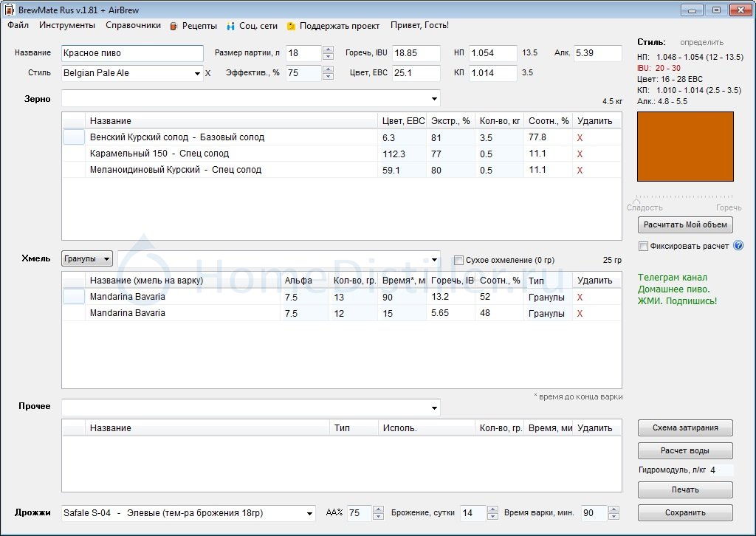Remove Меланоидиновый Курский malt row via X
The image size is (756, 536).
point(580,170)
